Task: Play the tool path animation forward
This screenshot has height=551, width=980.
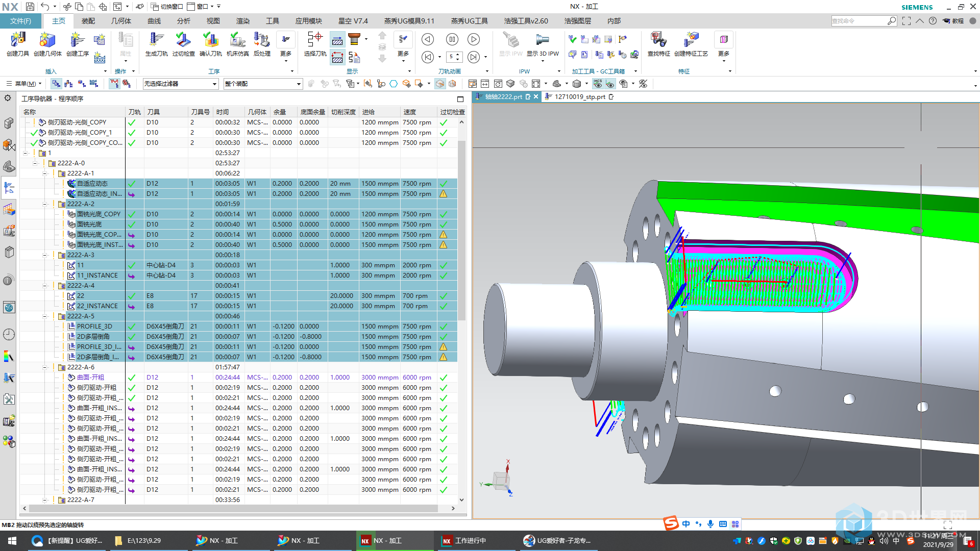Action: (474, 39)
